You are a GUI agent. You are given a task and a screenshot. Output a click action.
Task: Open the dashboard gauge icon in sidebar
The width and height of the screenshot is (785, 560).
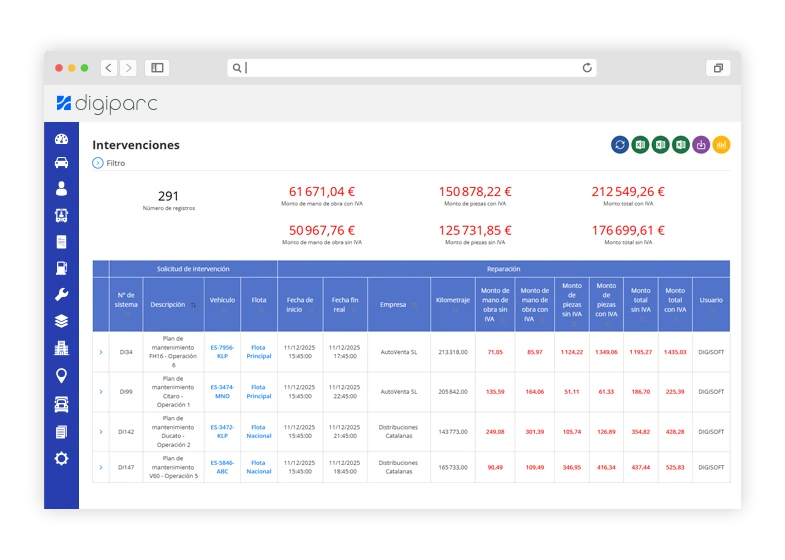[61, 139]
